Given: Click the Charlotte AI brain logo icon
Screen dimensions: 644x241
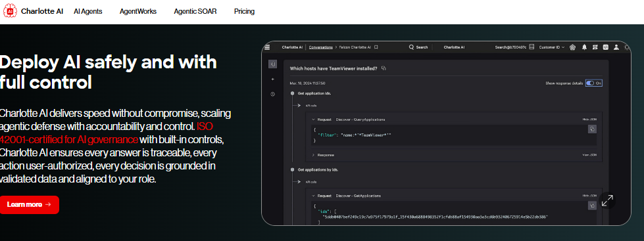Looking at the screenshot, I should [x=10, y=11].
